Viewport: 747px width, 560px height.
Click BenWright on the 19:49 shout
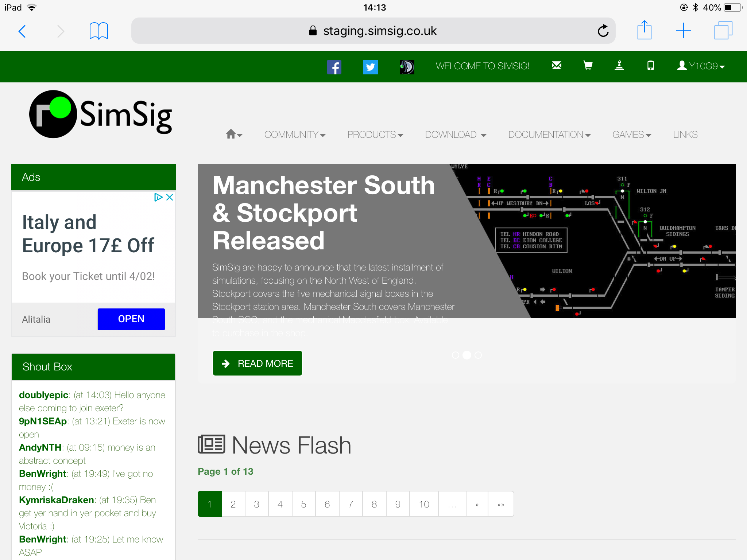(43, 474)
